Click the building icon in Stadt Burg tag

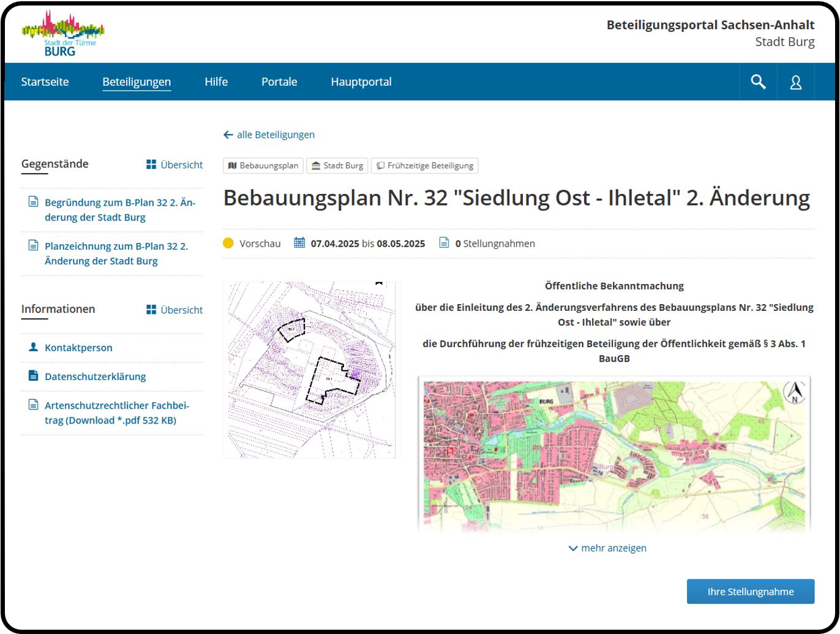[316, 166]
